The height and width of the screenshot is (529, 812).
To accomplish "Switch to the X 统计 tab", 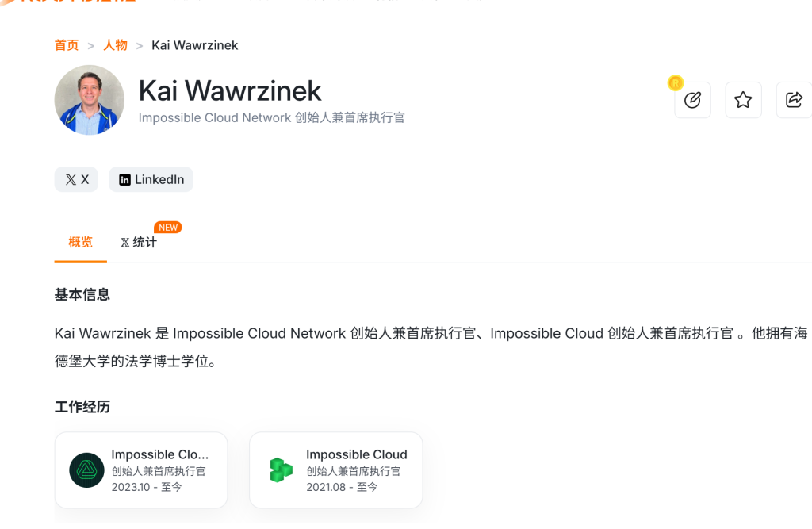I will point(139,243).
